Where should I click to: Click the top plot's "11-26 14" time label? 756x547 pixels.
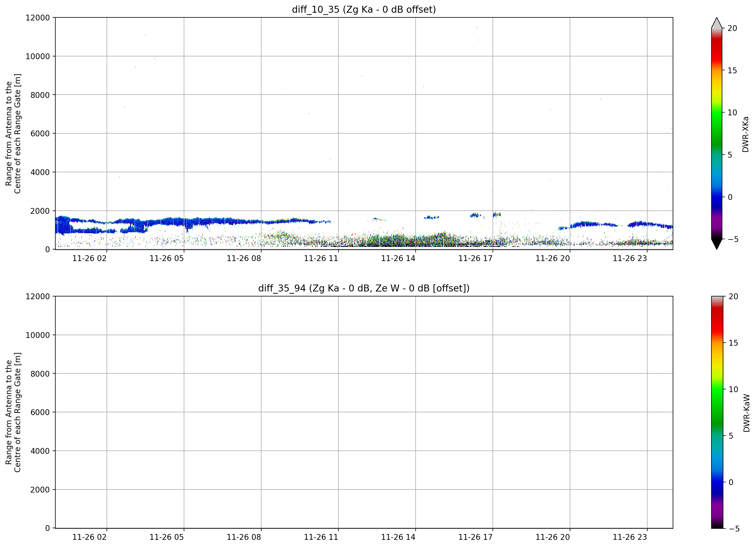click(x=398, y=259)
